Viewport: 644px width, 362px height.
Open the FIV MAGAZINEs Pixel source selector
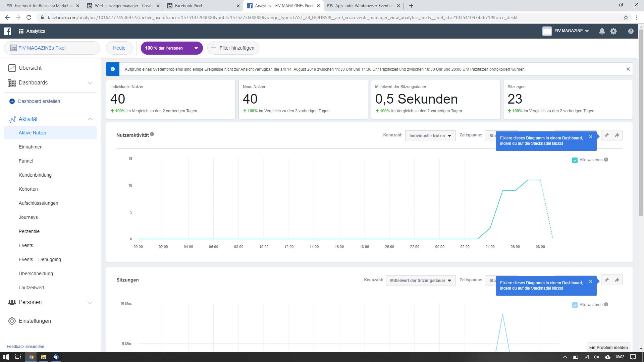52,48
